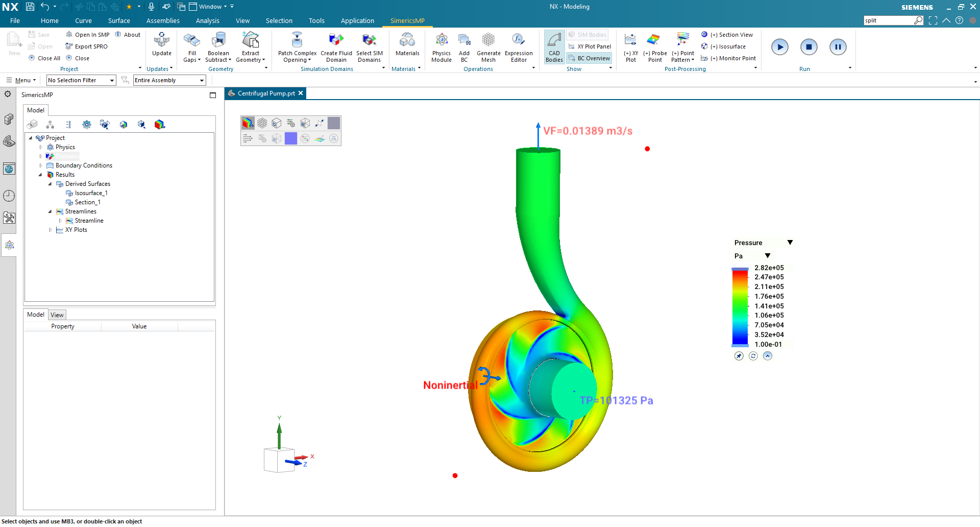Launch the Expression Editor
Image resolution: width=980 pixels, height=527 pixels.
[x=519, y=46]
